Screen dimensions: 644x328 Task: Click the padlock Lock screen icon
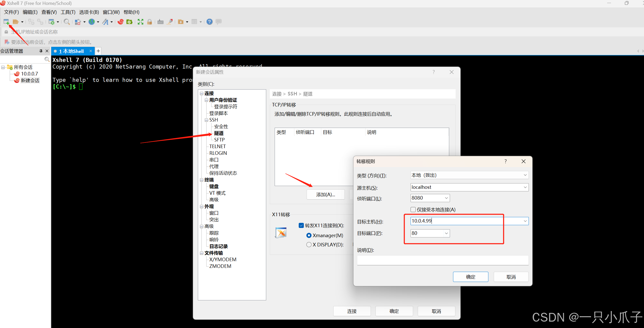[149, 22]
